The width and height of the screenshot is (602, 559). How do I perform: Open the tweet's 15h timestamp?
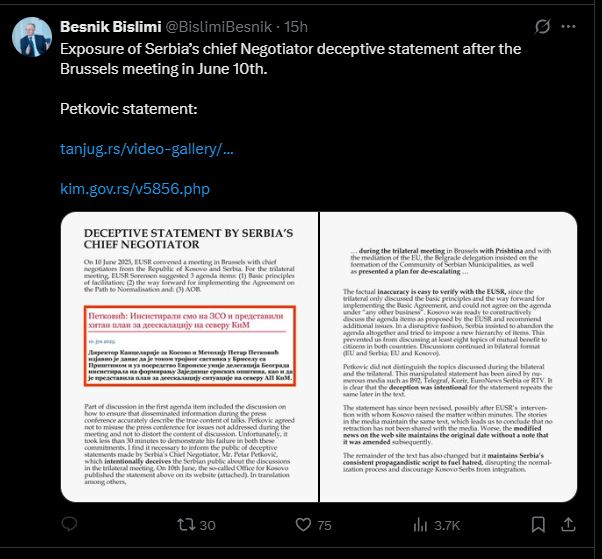coord(296,27)
